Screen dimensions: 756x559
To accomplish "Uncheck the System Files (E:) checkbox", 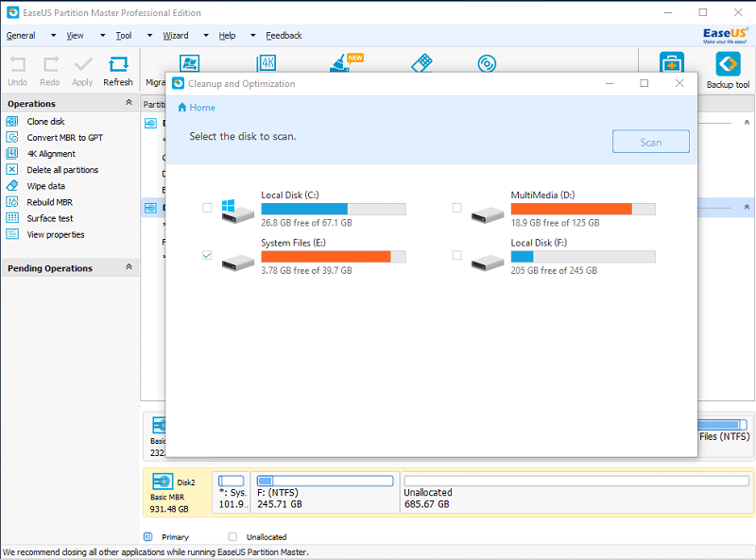I will (x=207, y=255).
